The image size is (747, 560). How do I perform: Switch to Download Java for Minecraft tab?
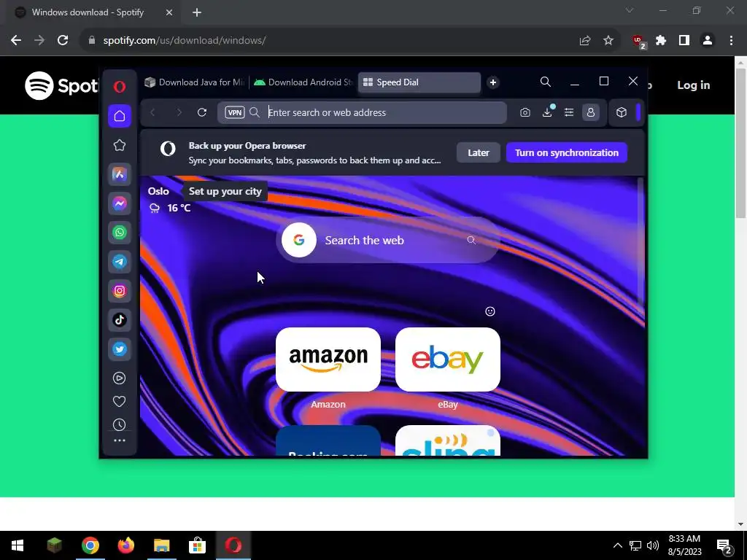click(194, 82)
